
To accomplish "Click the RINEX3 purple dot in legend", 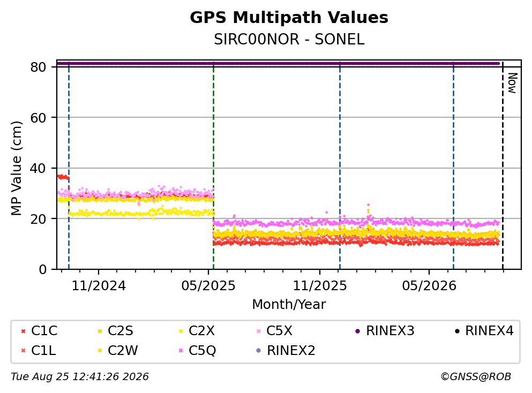I will (357, 331).
